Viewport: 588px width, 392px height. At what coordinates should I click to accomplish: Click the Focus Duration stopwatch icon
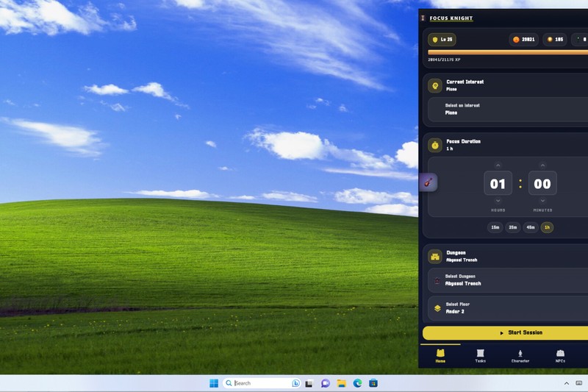click(x=435, y=145)
